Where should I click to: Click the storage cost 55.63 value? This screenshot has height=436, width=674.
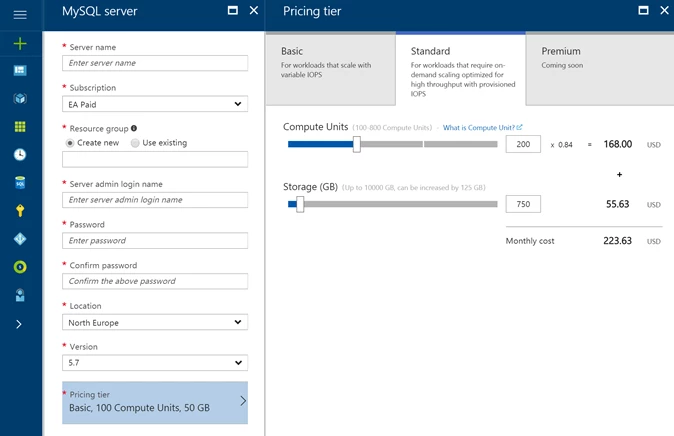click(618, 204)
